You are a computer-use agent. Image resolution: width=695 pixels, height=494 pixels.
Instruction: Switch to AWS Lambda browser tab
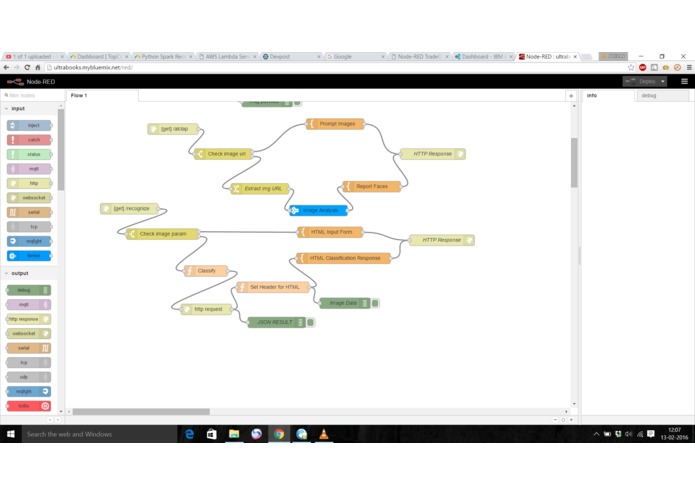click(226, 57)
